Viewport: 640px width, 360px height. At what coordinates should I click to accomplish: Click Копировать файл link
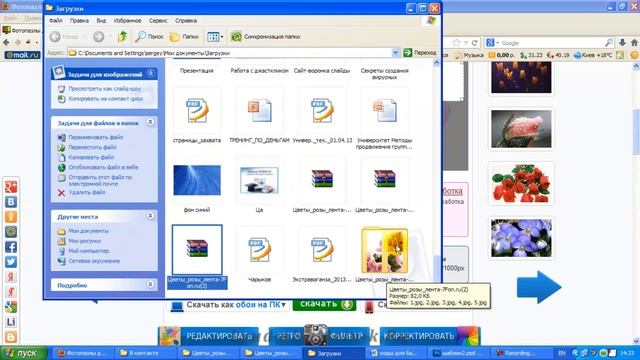(91, 157)
